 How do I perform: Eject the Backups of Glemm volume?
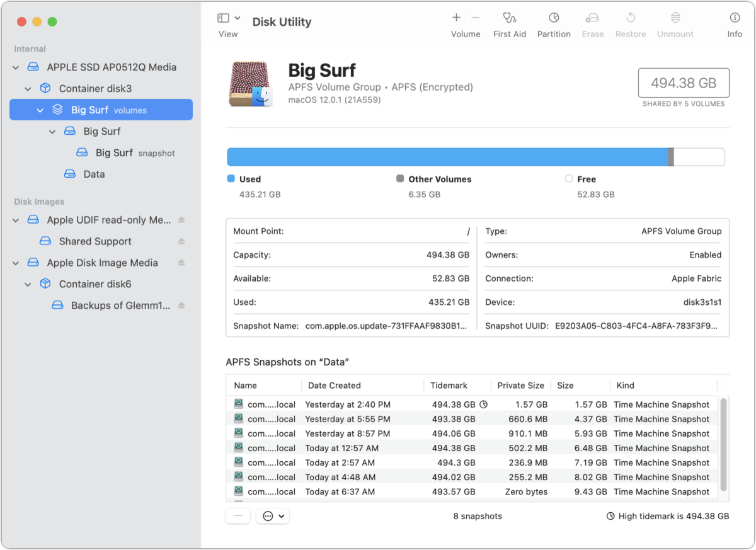coord(181,306)
